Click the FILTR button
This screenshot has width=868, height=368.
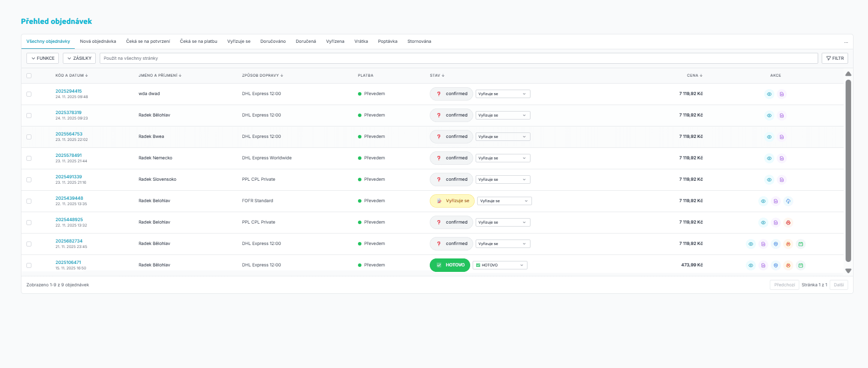(835, 58)
